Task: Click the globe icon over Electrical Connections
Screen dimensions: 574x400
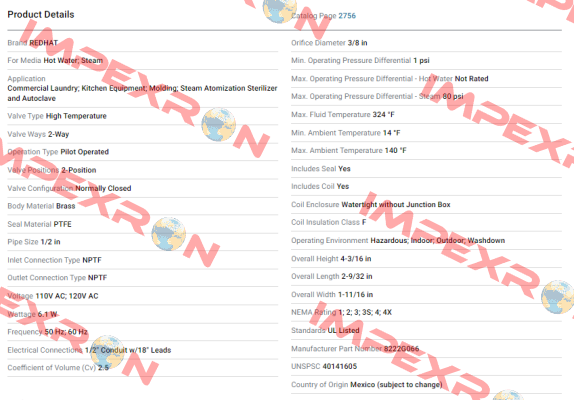Action: tap(107, 352)
